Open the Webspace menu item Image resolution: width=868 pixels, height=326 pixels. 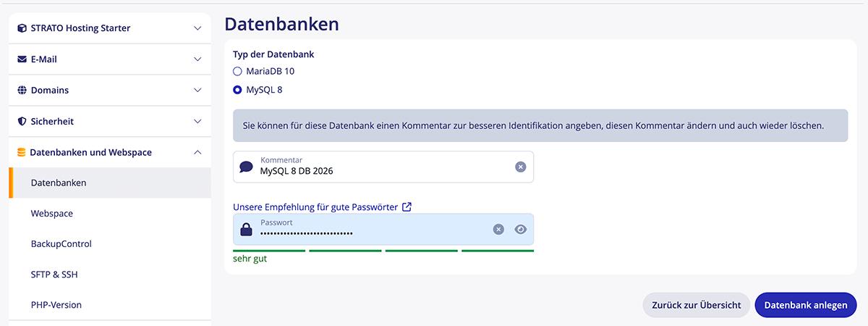pyautogui.click(x=52, y=214)
